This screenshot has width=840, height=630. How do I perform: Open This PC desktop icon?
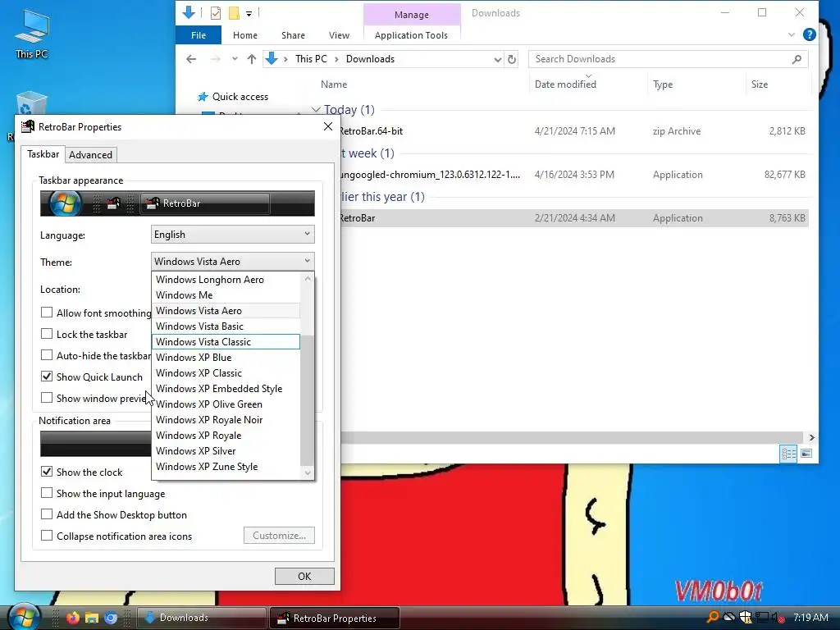pos(32,34)
